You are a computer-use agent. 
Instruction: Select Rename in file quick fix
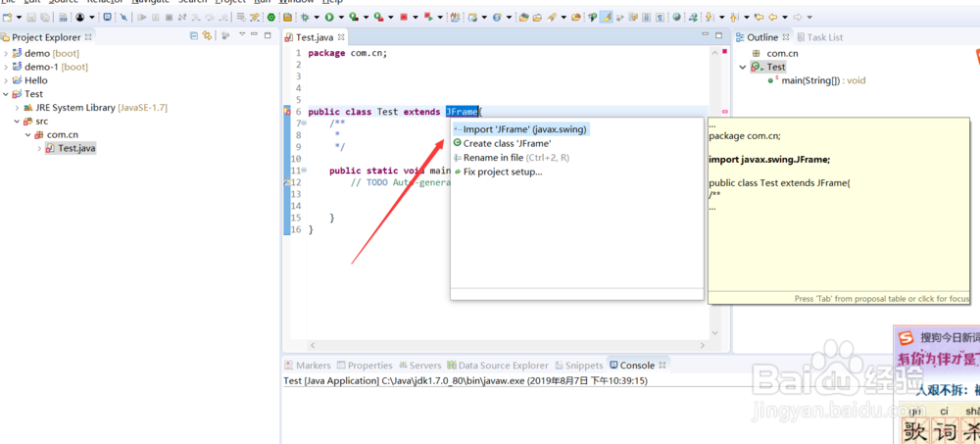[512, 158]
